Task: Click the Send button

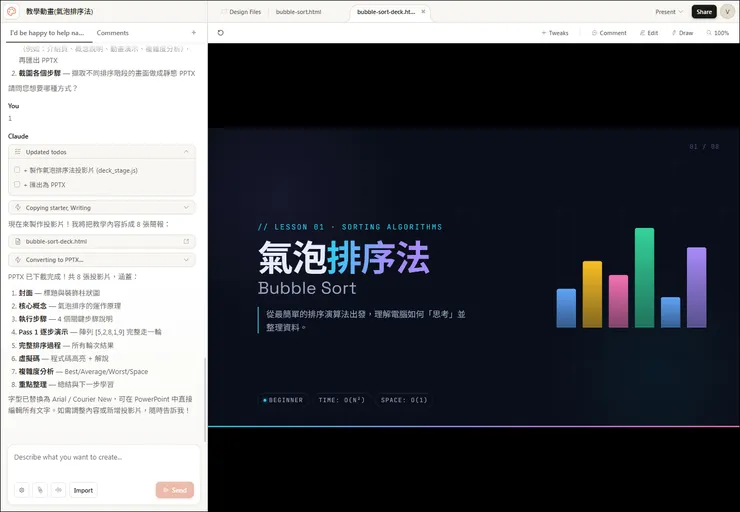Action: [x=175, y=490]
